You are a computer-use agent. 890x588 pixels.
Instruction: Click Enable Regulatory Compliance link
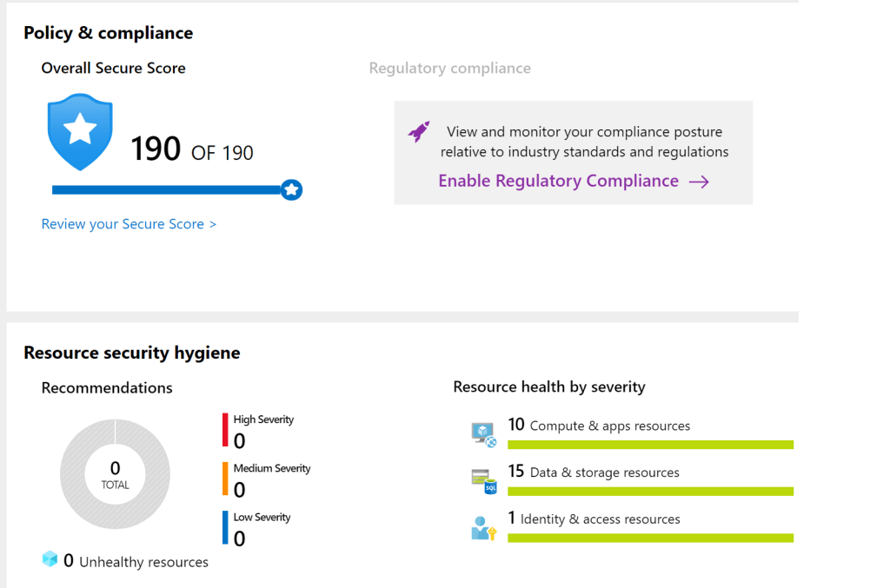click(558, 181)
